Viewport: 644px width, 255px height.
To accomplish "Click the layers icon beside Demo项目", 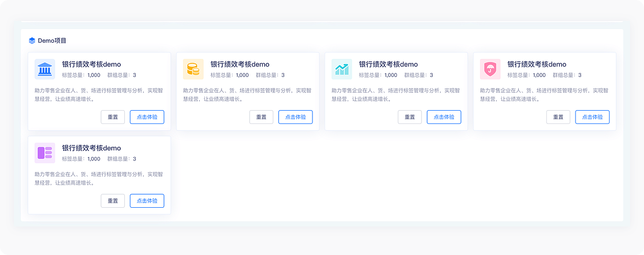I will click(32, 40).
